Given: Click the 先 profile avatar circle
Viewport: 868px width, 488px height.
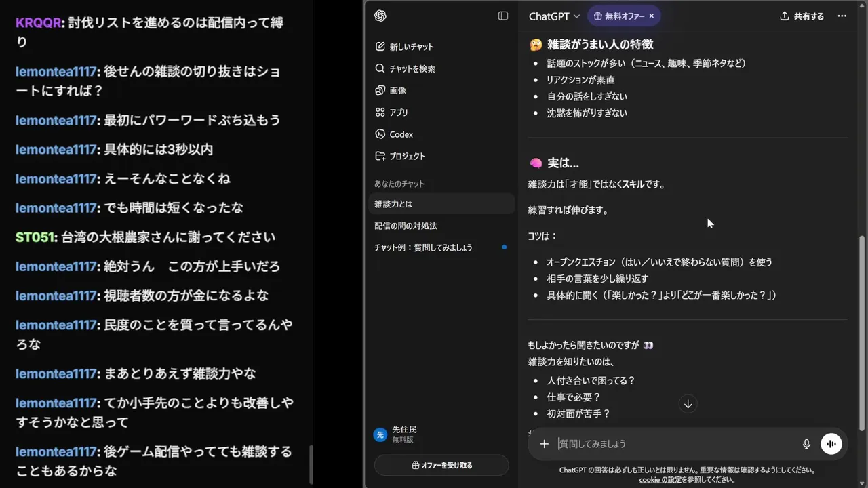Looking at the screenshot, I should (380, 434).
